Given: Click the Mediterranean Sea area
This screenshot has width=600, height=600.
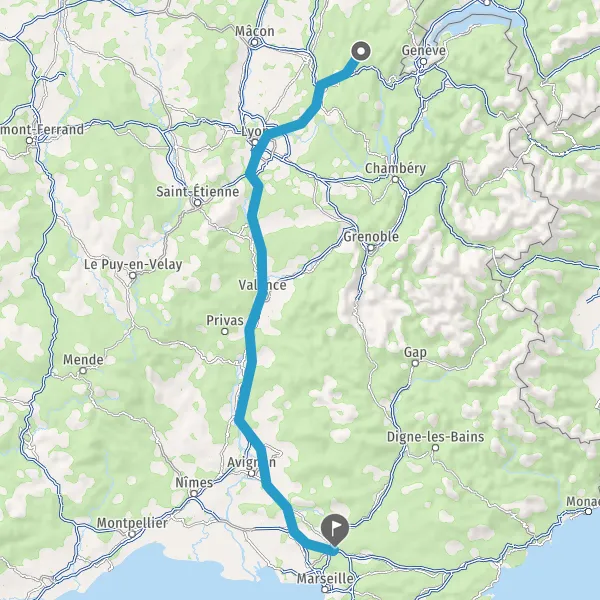Looking at the screenshot, I should pos(191,574).
